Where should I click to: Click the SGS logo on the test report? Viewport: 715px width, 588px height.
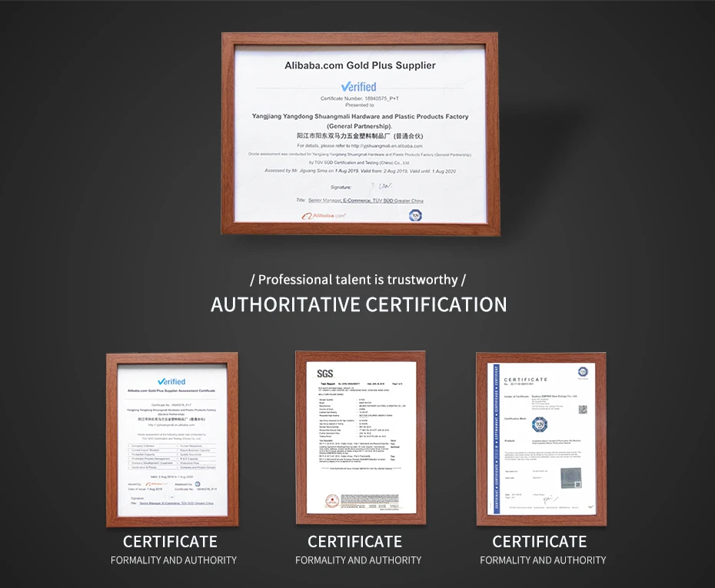pyautogui.click(x=325, y=374)
